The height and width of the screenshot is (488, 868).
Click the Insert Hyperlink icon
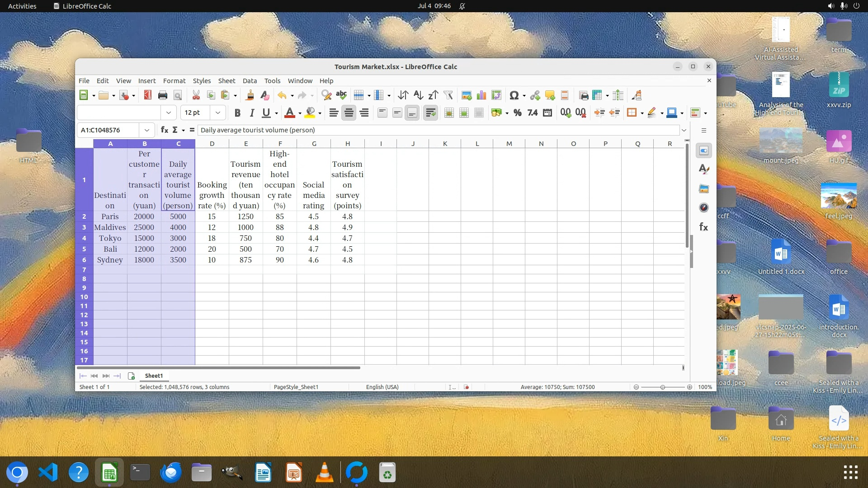click(x=535, y=95)
